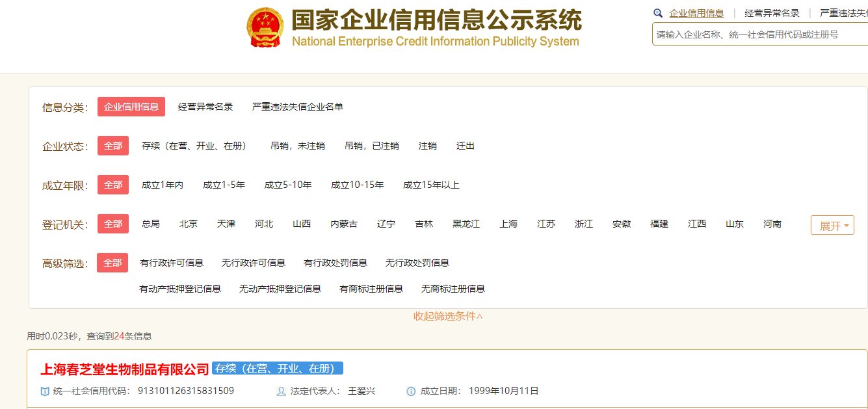
Task: Filter by 存续（在营、开业、在册） status
Action: (195, 146)
